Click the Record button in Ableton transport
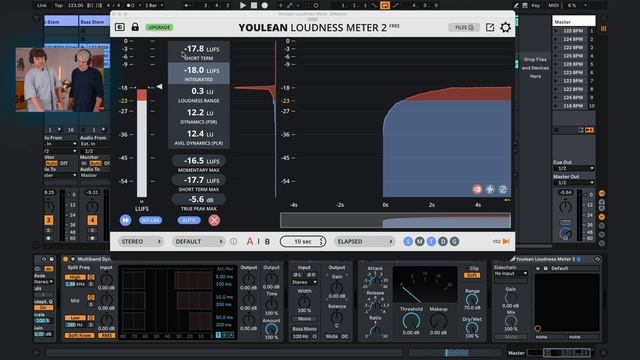 coord(265,5)
